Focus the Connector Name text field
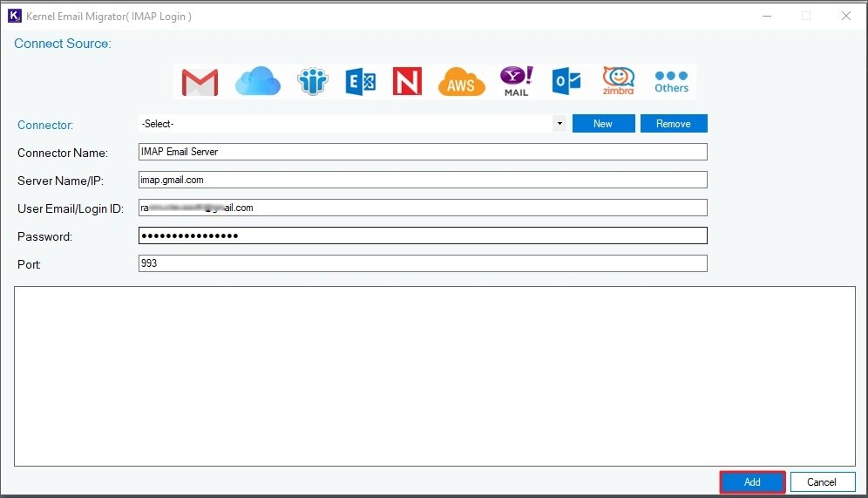This screenshot has width=868, height=498. tap(423, 152)
